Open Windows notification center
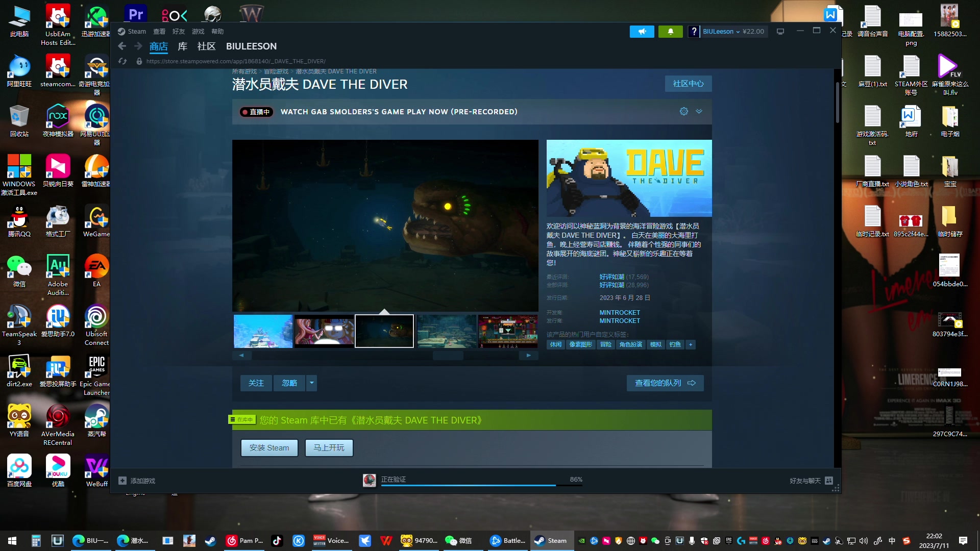980x551 pixels. coord(963,541)
